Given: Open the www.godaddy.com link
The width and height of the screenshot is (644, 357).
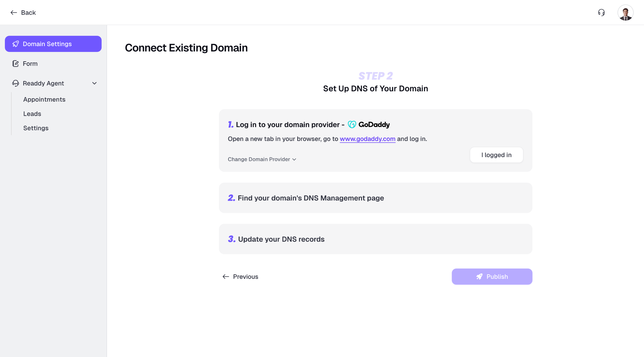Looking at the screenshot, I should click(367, 139).
